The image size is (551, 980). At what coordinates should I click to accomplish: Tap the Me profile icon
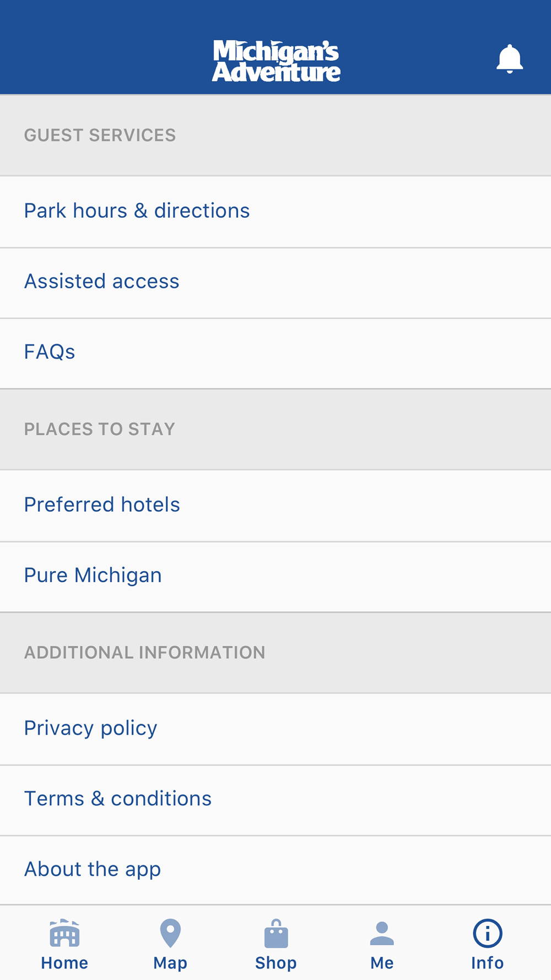click(382, 933)
